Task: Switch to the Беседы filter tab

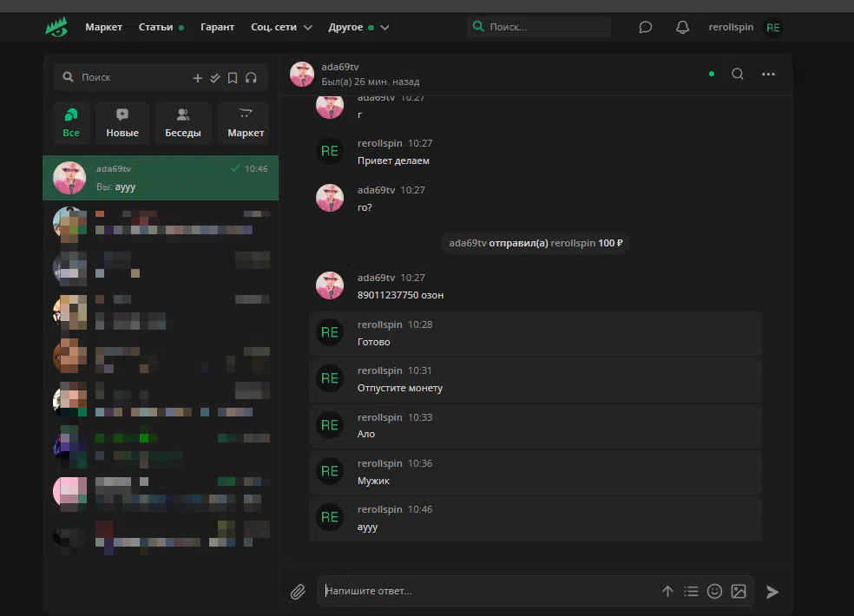Action: point(183,123)
